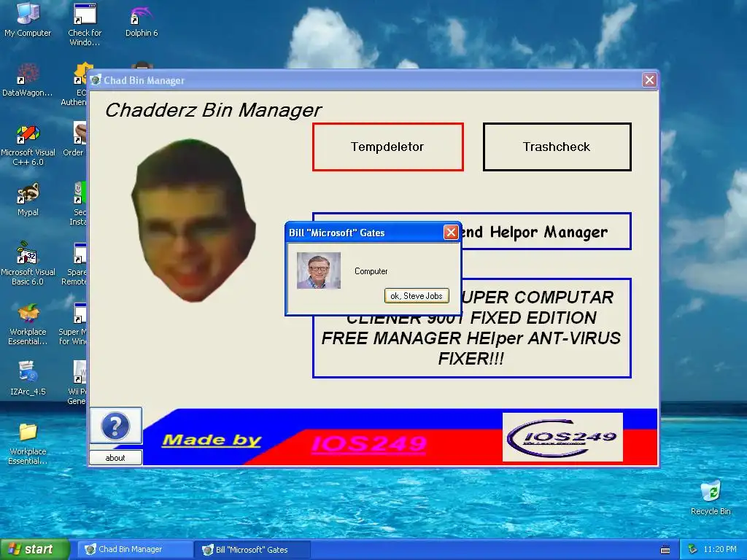
Task: Click the Chadderz Bin Manager heading
Action: pos(214,110)
